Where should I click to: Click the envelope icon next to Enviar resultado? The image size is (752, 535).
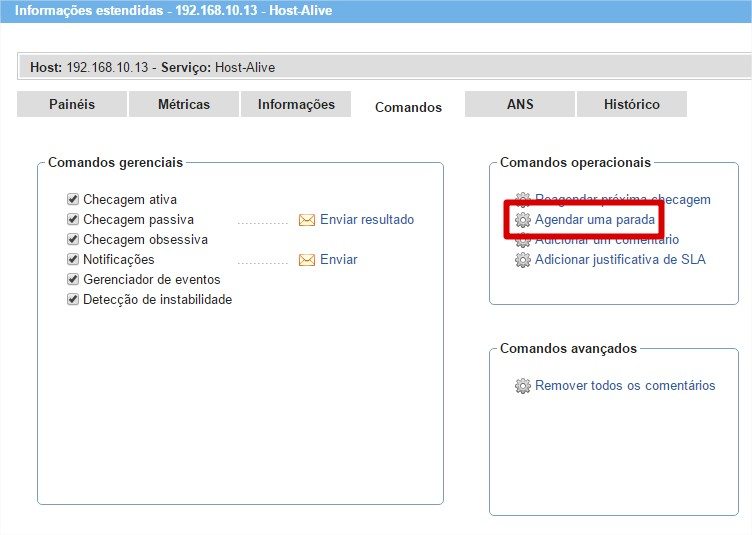[307, 220]
